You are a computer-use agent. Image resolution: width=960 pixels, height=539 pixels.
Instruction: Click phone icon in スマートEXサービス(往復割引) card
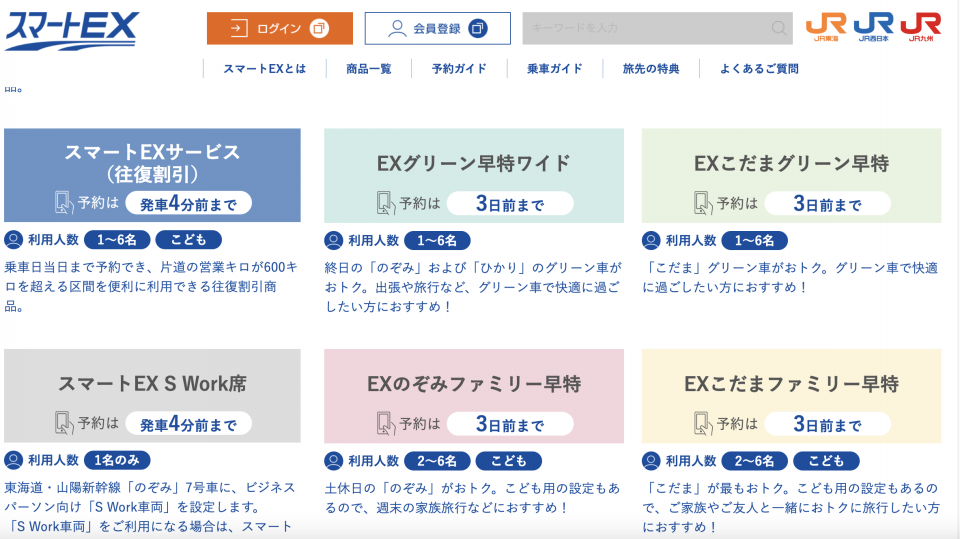[x=64, y=203]
